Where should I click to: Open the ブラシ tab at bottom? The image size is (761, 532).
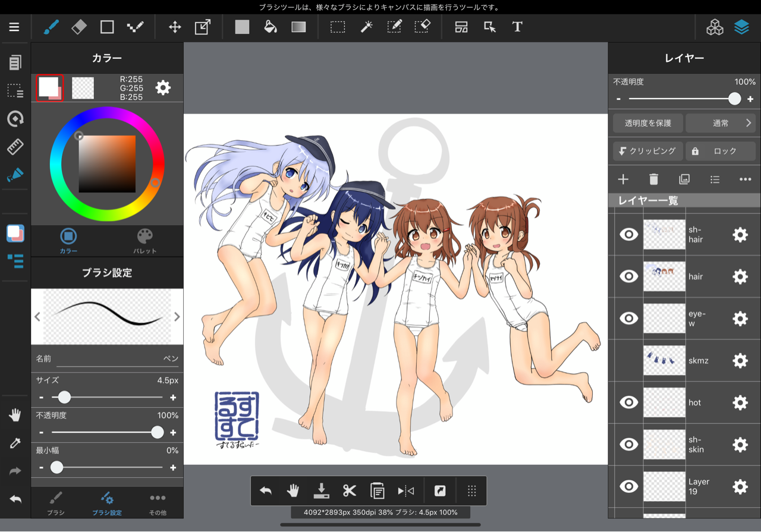(x=56, y=503)
